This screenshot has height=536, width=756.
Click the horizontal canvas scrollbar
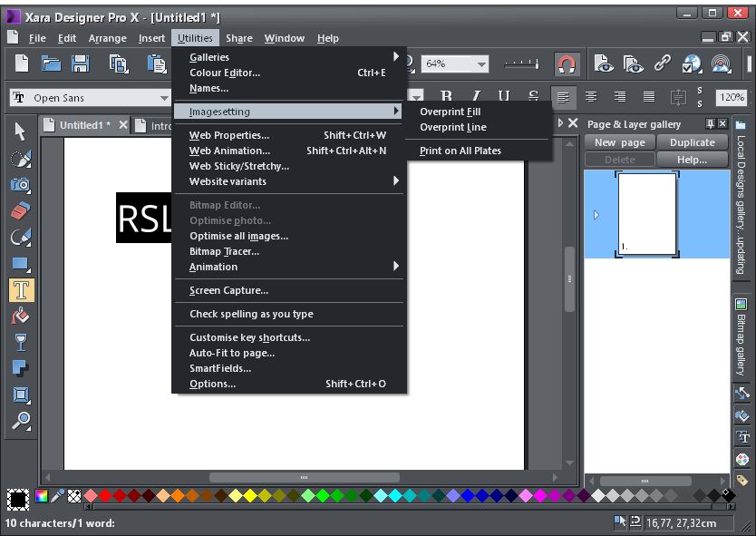(x=304, y=477)
